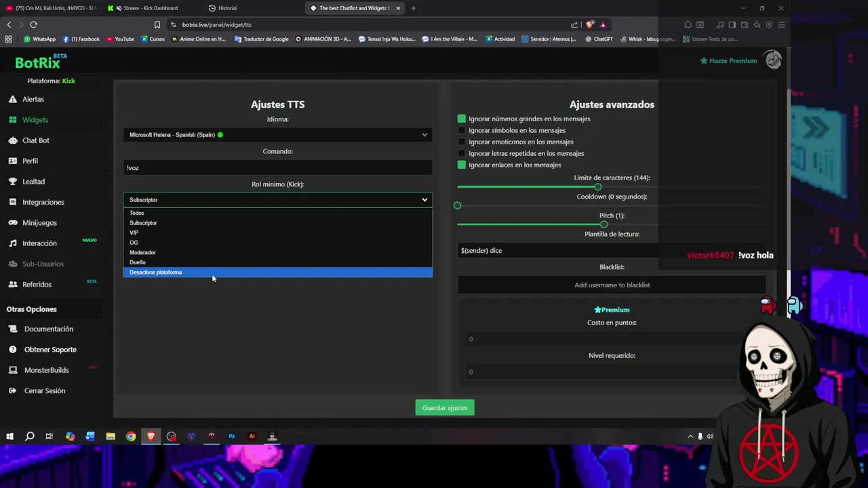Open Illustrator from the taskbar
Viewport: 868px width, 488px height.
point(252,436)
